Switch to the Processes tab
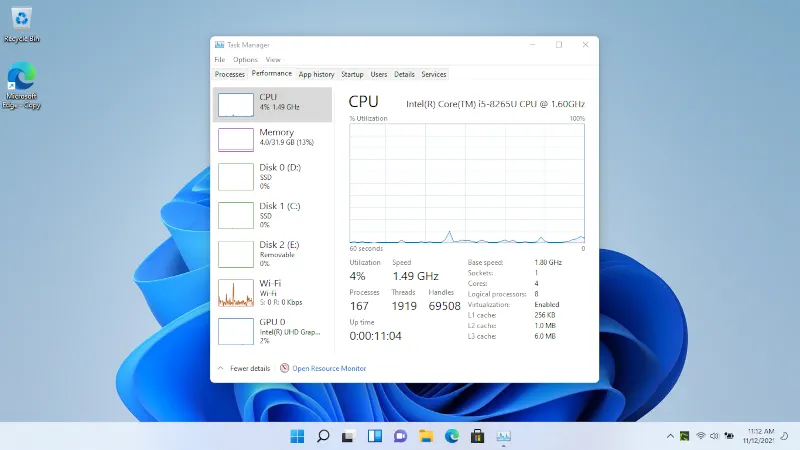Viewport: 800px width, 450px height. coord(230,74)
